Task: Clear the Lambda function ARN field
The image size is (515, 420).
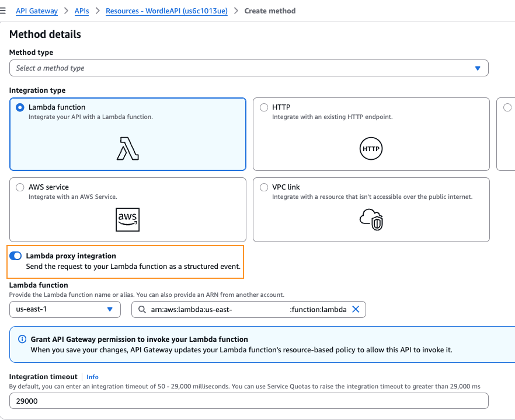Action: coord(356,309)
